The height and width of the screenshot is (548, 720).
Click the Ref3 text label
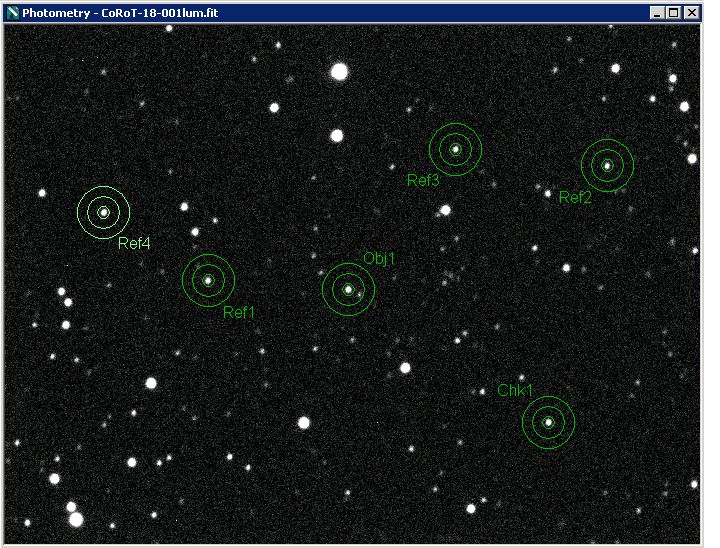point(423,181)
